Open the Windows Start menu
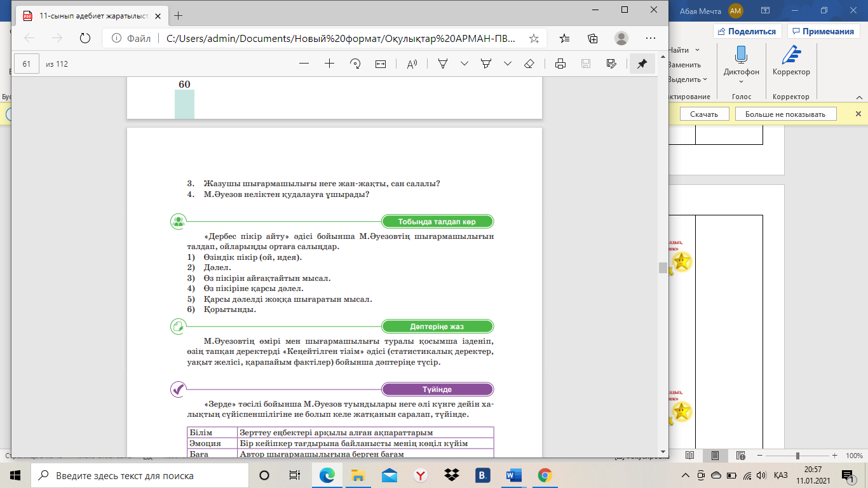This screenshot has width=868, height=488. pyautogui.click(x=15, y=475)
